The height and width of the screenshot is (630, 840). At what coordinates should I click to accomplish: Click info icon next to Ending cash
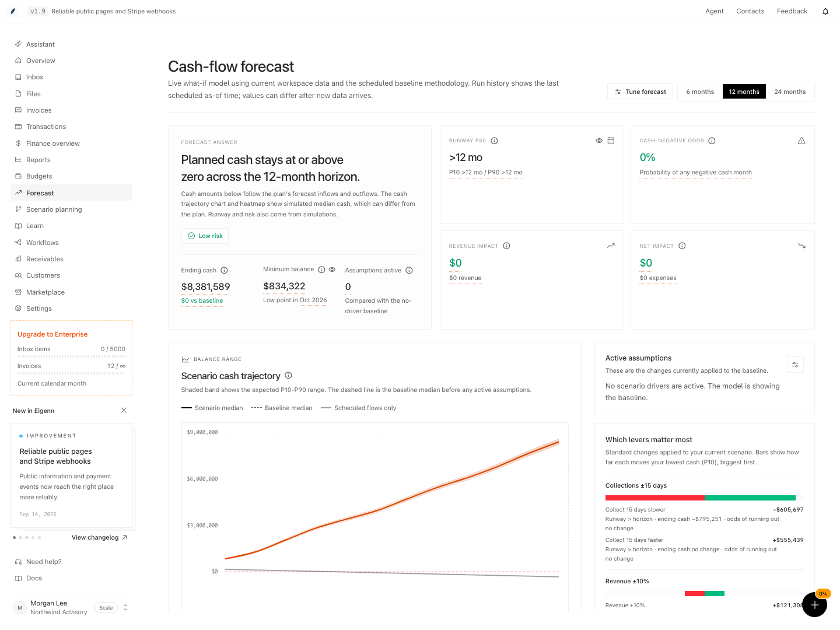[x=224, y=270]
